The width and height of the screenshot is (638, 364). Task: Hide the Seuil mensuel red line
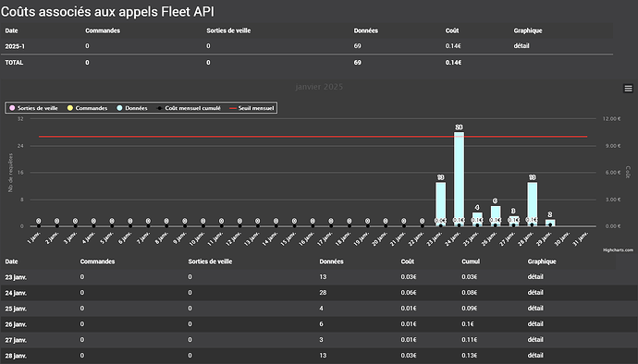pyautogui.click(x=252, y=108)
